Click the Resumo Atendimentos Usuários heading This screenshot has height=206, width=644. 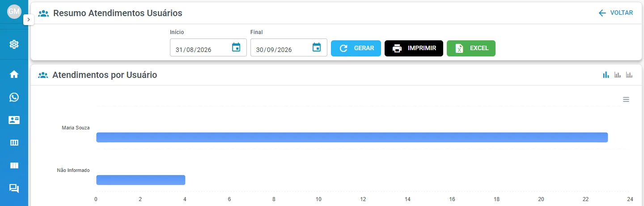tap(118, 13)
